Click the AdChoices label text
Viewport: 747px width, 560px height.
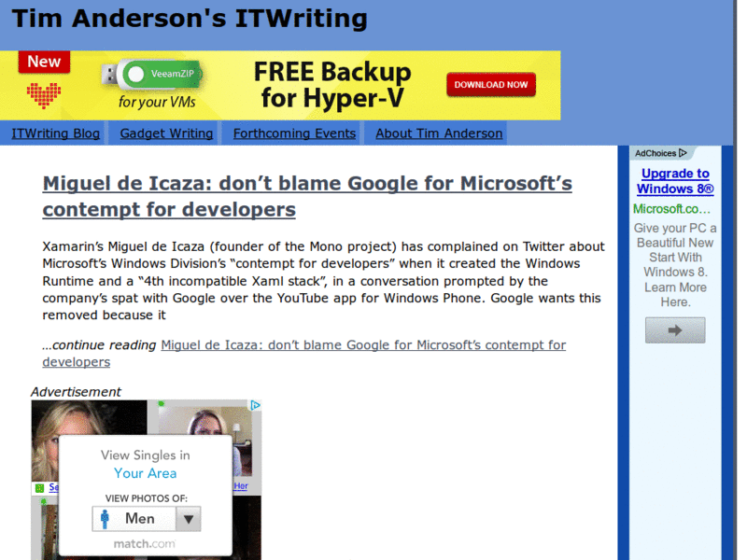click(655, 153)
